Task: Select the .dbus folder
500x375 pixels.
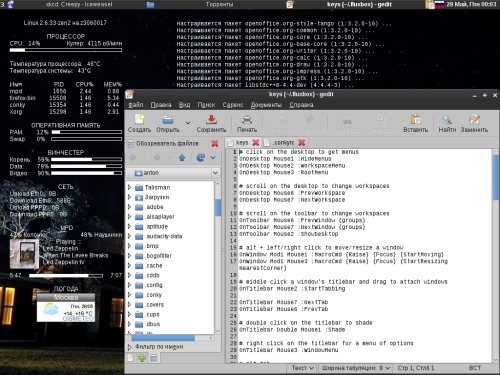Action: [153, 324]
